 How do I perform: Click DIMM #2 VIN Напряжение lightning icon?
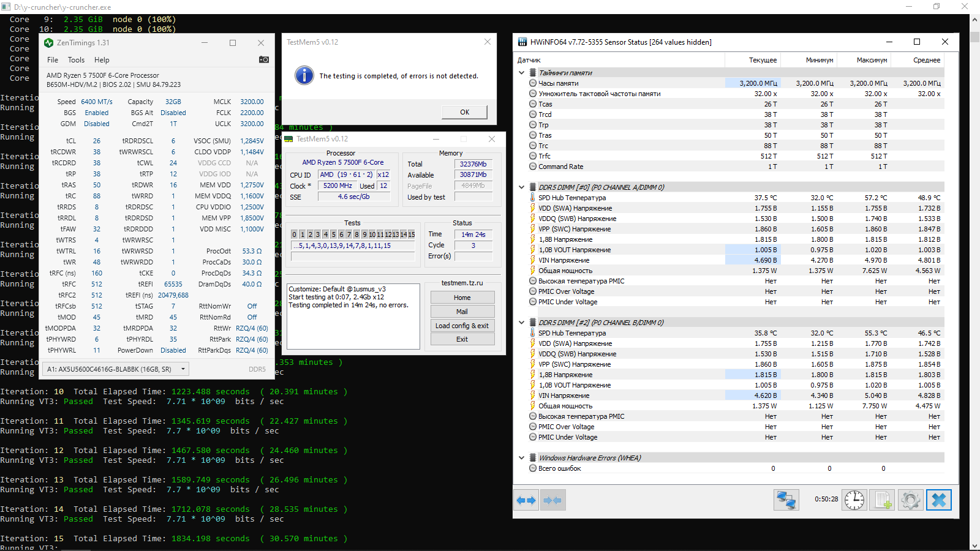click(x=533, y=395)
